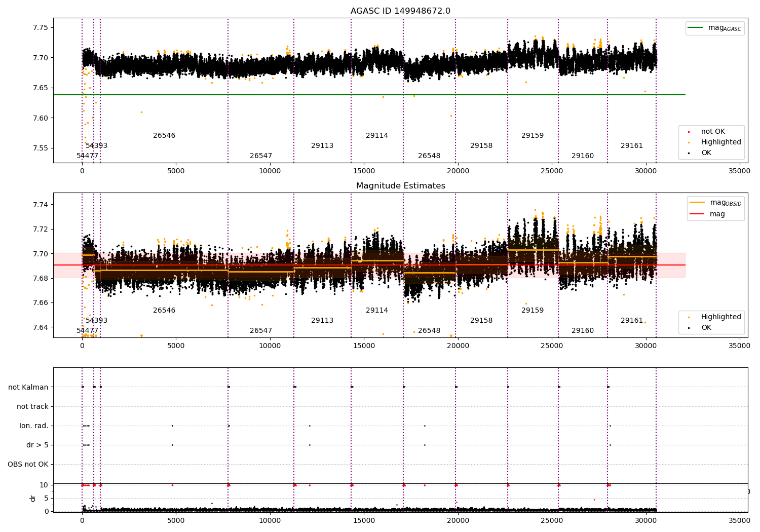Click the 'Magnitude Estimates' subplot title
Viewport: 760px width, 532px height.
point(400,186)
